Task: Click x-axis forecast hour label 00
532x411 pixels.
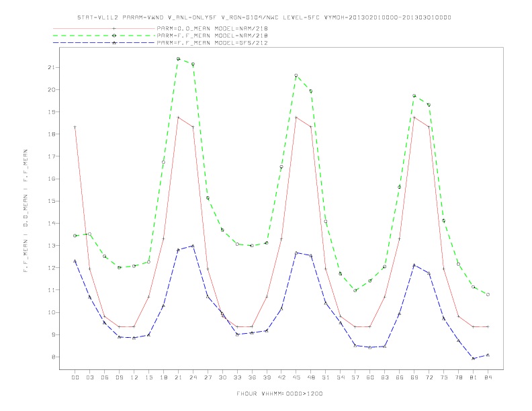Action: pyautogui.click(x=75, y=377)
